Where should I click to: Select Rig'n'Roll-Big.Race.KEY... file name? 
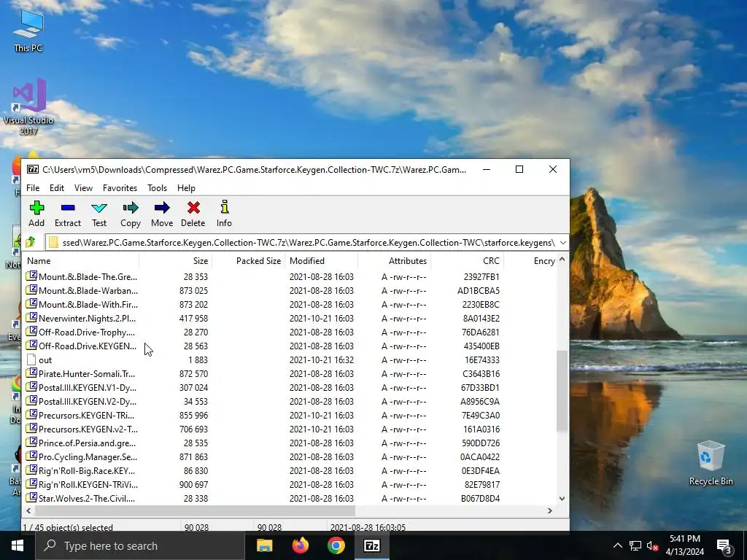coord(87,471)
